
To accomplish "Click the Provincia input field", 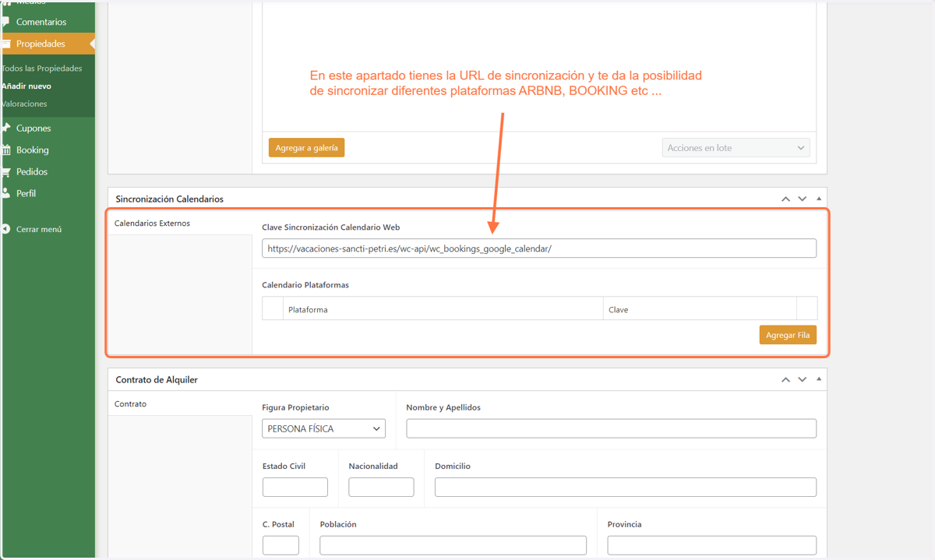I will 712,545.
